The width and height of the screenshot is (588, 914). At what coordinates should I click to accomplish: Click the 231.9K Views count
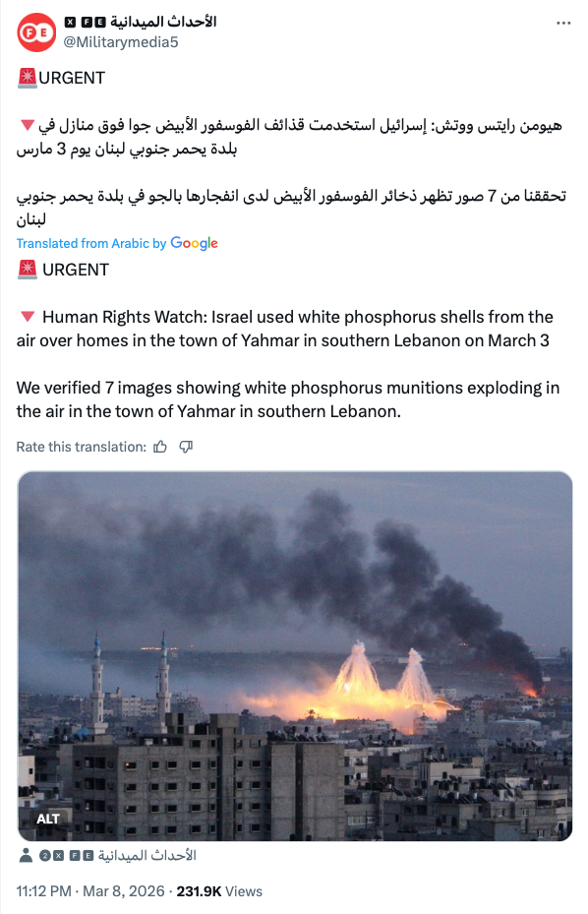[x=219, y=891]
